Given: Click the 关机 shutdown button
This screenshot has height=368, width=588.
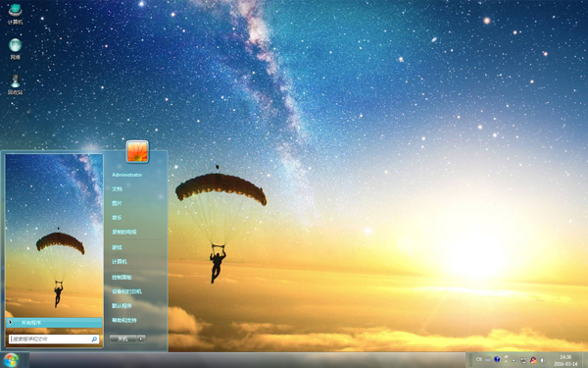Looking at the screenshot, I should [x=123, y=339].
